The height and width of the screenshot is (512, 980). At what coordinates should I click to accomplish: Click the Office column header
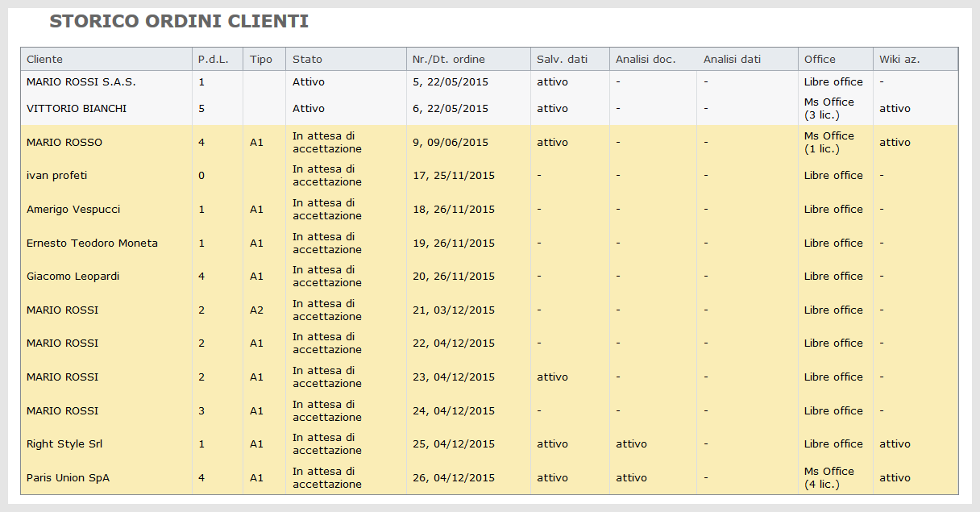(836, 59)
